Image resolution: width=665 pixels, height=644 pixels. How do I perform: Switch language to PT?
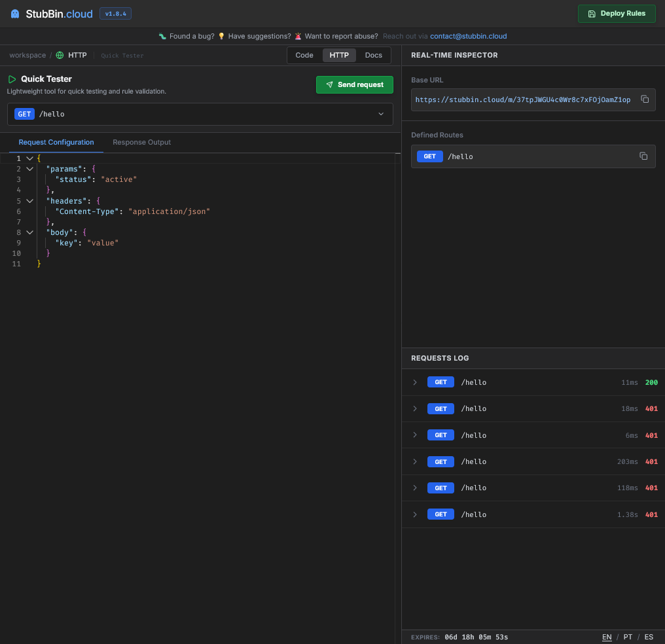(x=628, y=637)
